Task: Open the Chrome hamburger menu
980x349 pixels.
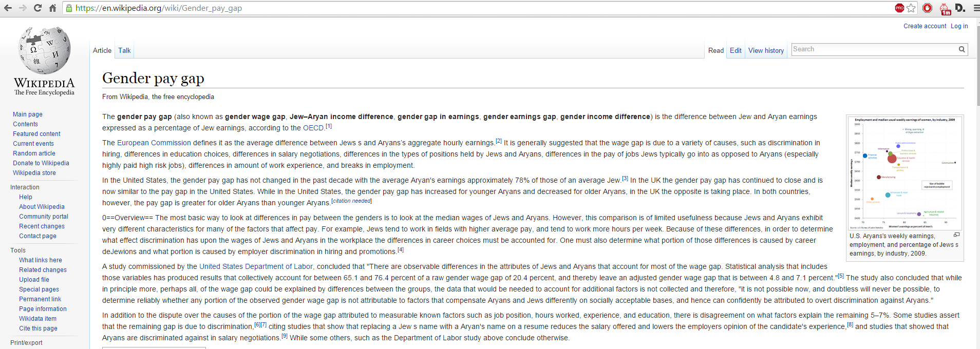Action: 976,8
